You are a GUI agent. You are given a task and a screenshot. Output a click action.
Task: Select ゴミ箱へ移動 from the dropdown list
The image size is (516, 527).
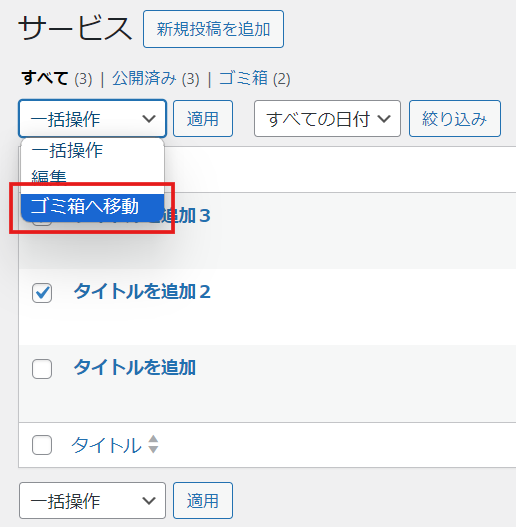click(92, 206)
